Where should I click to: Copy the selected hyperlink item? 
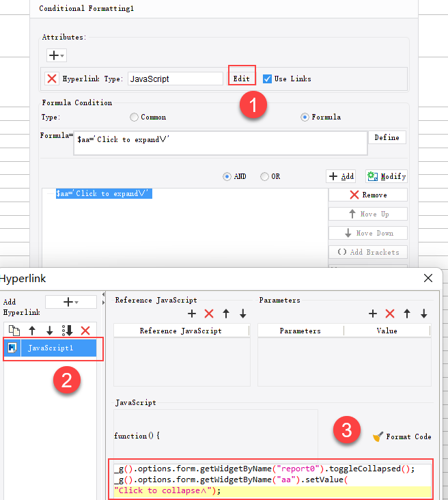14,331
